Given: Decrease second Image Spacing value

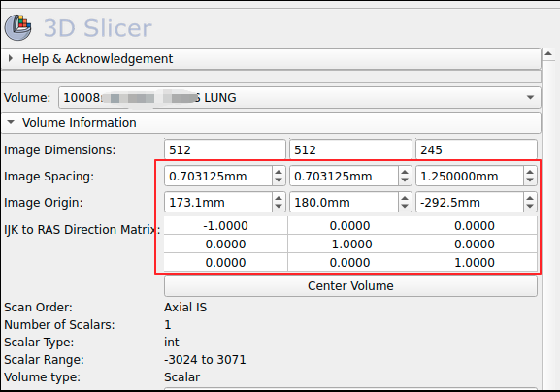Looking at the screenshot, I should [405, 180].
